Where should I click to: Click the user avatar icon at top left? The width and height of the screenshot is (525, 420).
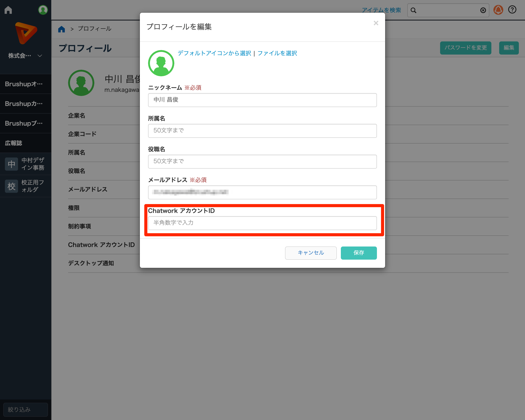(x=43, y=9)
